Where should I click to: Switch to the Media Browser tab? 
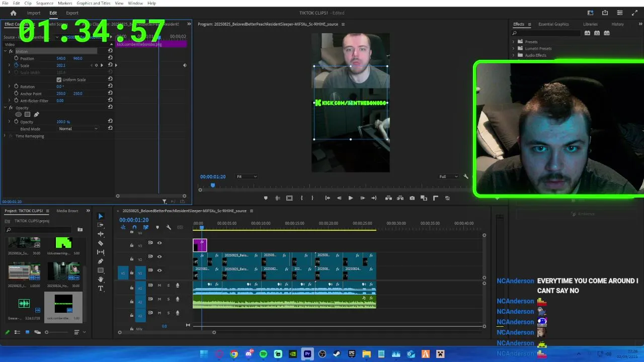pyautogui.click(x=67, y=211)
